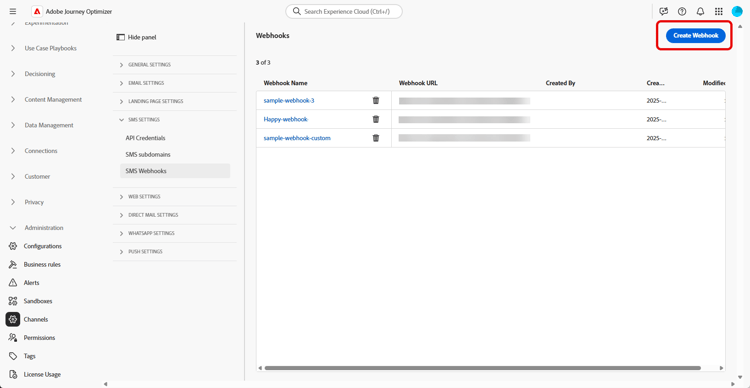Open the hamburger navigation menu
This screenshot has width=750, height=388.
[x=13, y=11]
